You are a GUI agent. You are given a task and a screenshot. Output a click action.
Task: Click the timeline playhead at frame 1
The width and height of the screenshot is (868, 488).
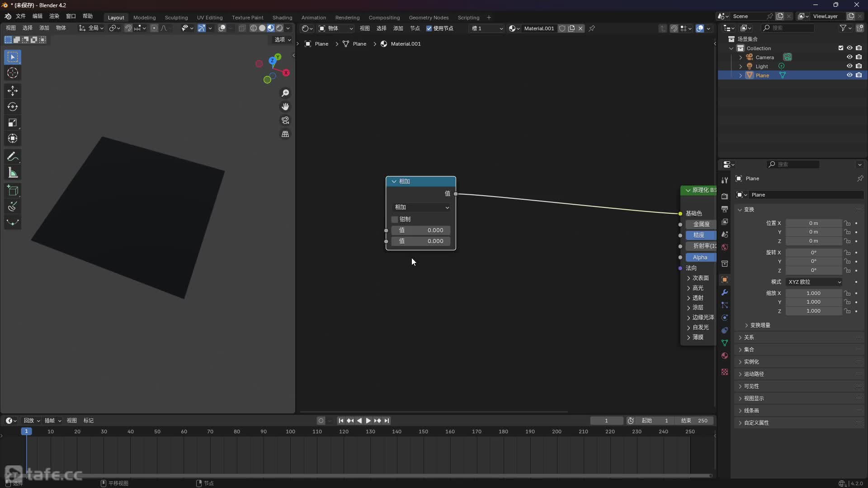pos(26,432)
